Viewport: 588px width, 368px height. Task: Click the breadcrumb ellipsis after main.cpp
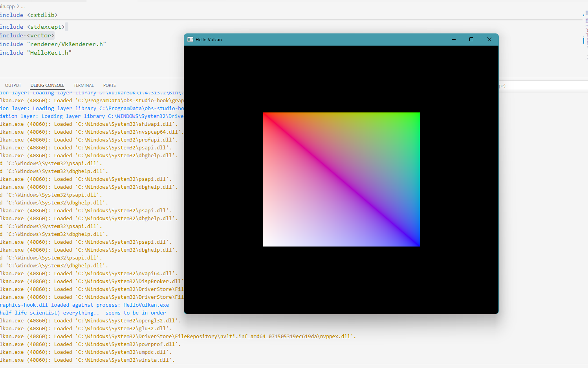[x=23, y=7]
